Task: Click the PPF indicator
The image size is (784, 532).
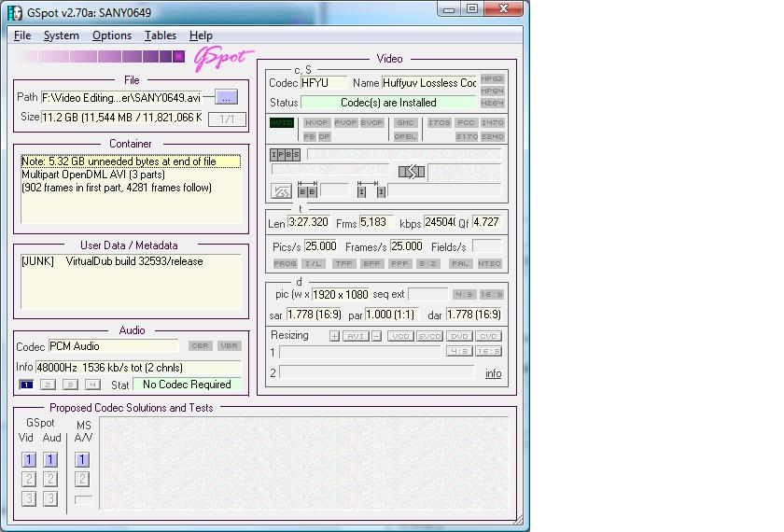Action: pyautogui.click(x=399, y=263)
